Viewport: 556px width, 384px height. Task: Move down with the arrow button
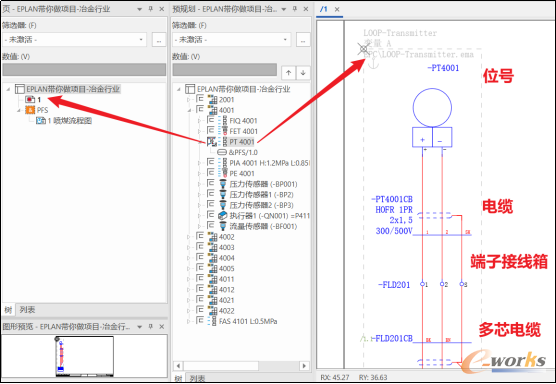(x=303, y=73)
